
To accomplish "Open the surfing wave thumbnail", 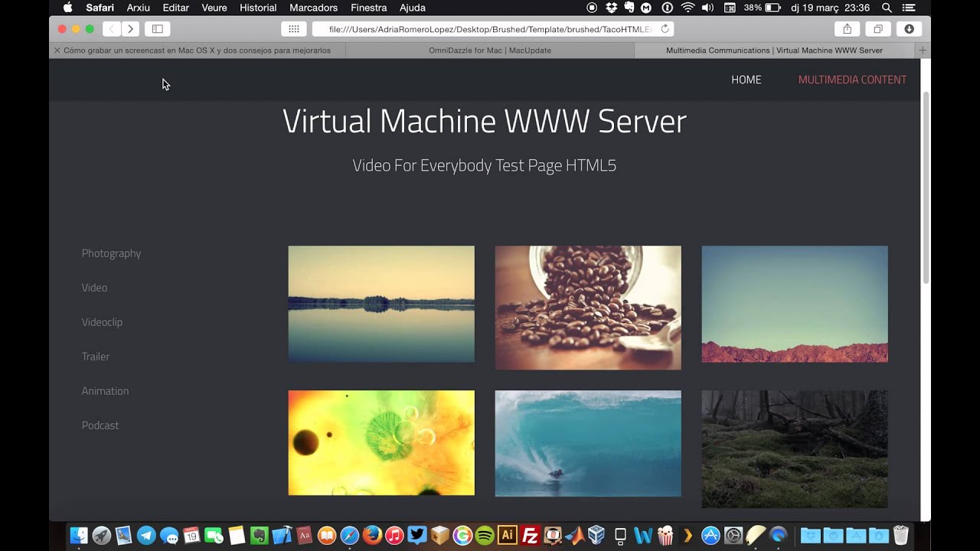I will tap(588, 444).
